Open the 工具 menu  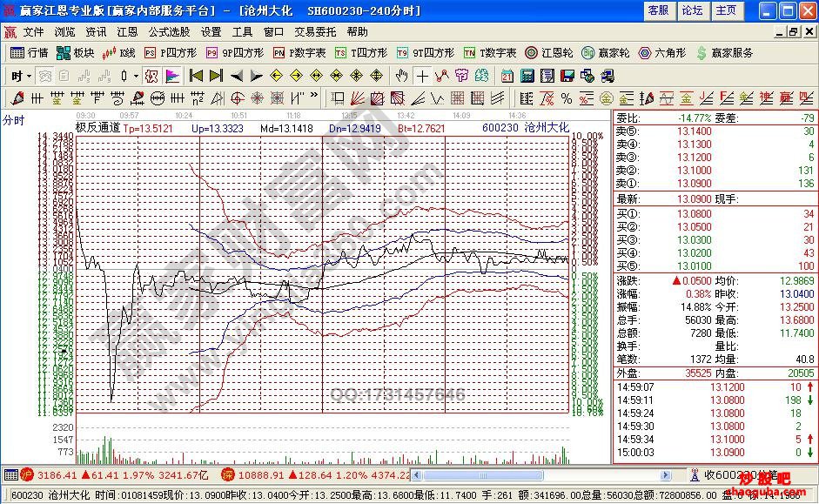tap(242, 32)
